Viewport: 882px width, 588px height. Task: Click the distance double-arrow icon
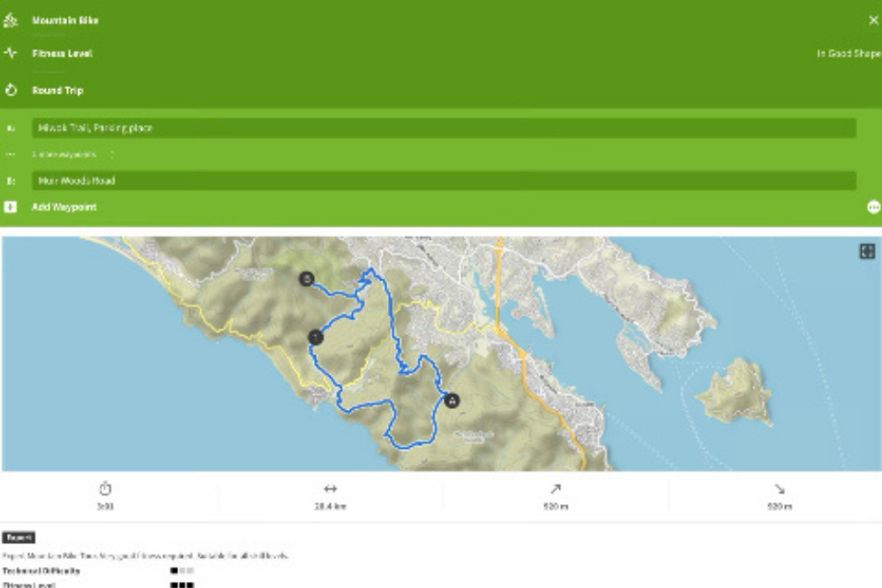[x=330, y=488]
